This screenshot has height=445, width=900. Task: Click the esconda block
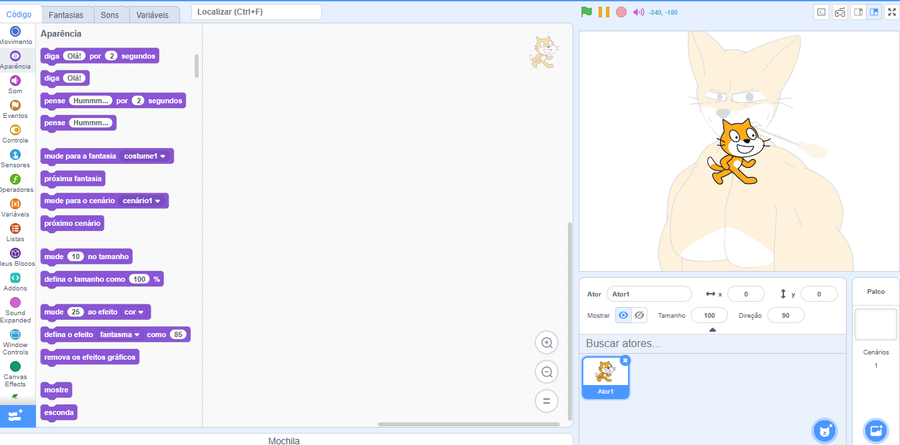coord(59,412)
